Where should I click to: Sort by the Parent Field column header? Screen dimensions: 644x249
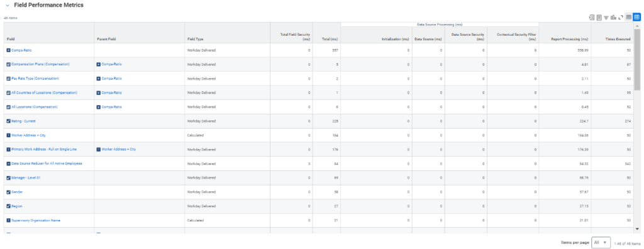pos(106,40)
